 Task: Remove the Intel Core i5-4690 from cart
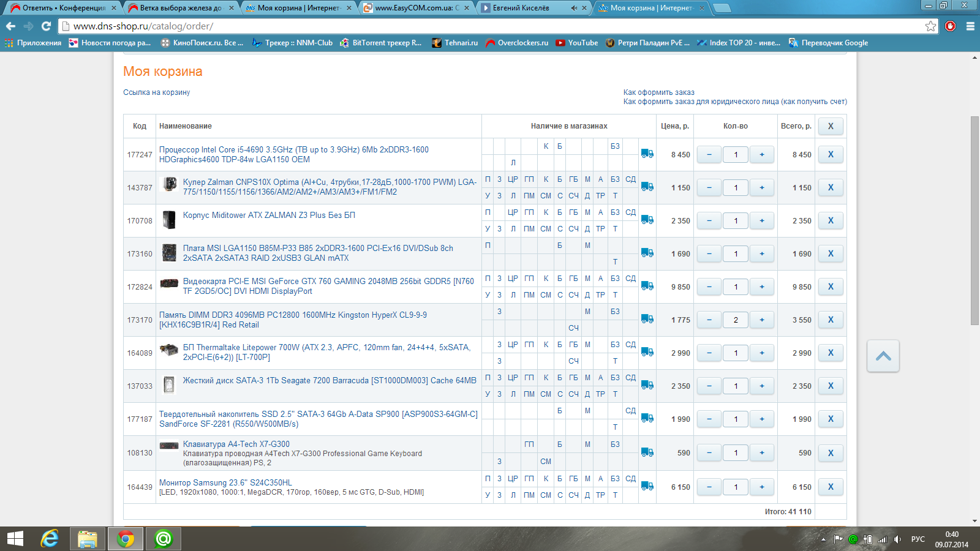[x=831, y=154]
